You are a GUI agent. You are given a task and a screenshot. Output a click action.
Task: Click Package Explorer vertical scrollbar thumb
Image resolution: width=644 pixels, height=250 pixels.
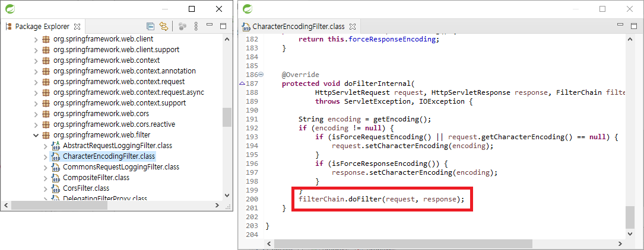pyautogui.click(x=227, y=117)
